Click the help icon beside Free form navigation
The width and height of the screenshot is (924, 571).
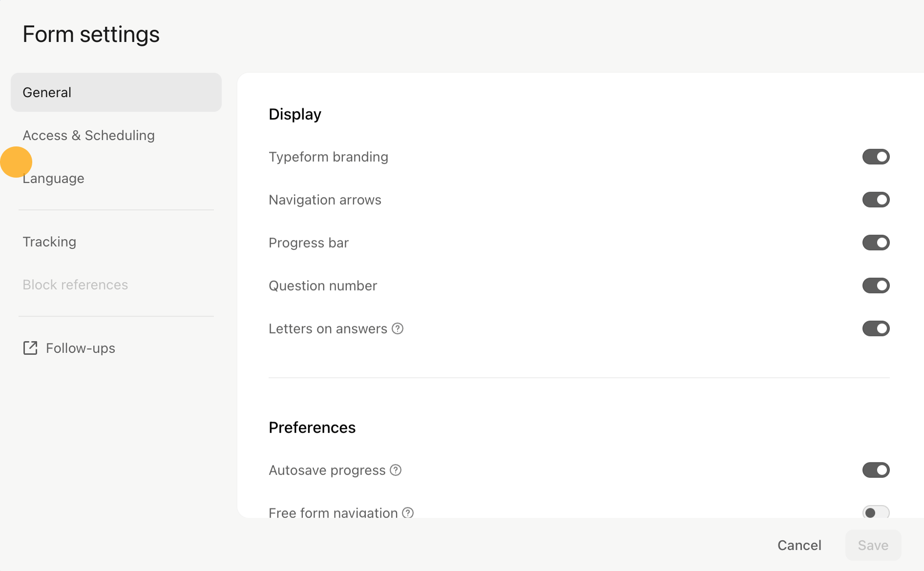[407, 513]
